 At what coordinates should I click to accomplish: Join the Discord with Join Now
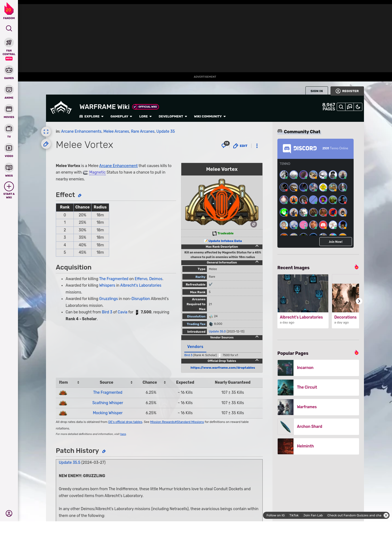pyautogui.click(x=336, y=242)
